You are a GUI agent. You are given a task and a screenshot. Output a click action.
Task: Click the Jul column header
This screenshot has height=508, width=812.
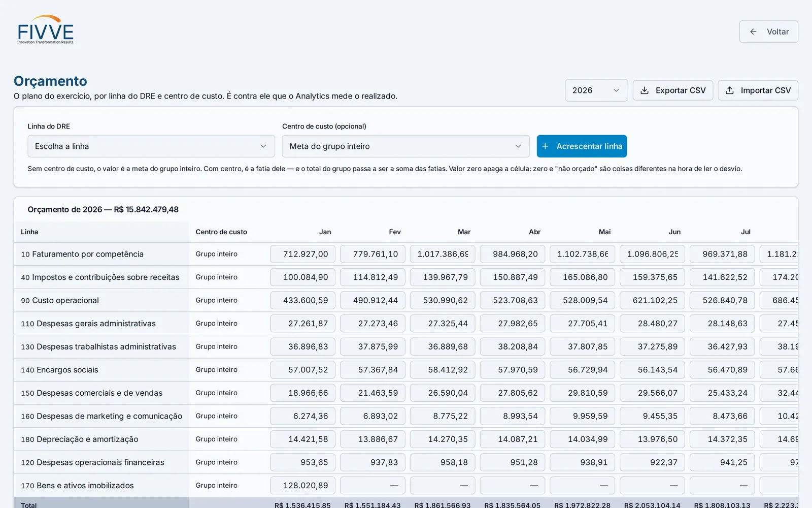click(x=746, y=232)
